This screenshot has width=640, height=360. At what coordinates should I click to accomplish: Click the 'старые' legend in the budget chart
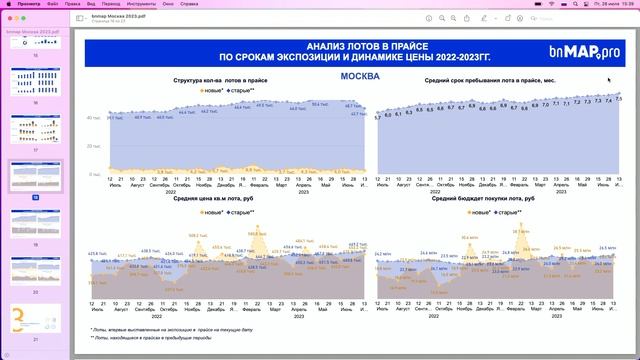click(507, 212)
